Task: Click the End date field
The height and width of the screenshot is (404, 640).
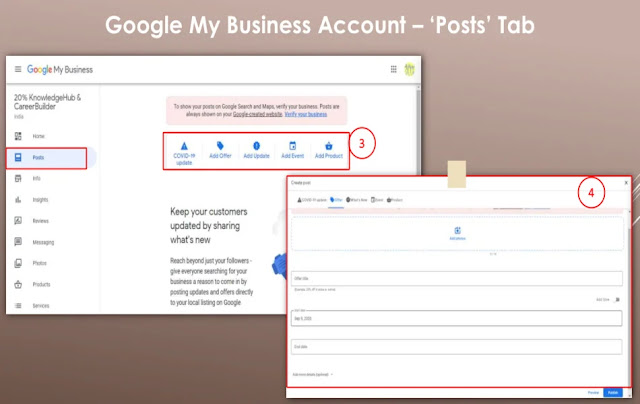Action: (x=457, y=346)
